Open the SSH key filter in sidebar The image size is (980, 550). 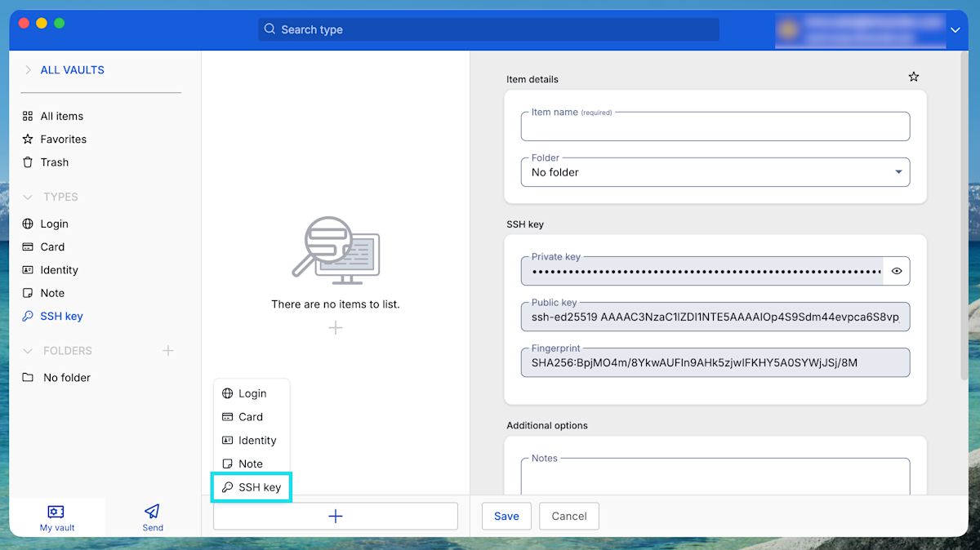[x=60, y=316]
